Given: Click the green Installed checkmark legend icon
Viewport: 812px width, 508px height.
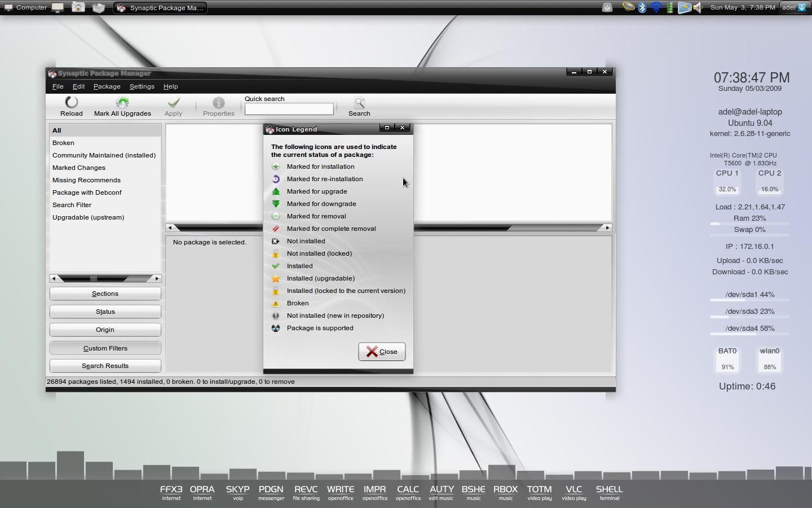Looking at the screenshot, I should [x=276, y=266].
